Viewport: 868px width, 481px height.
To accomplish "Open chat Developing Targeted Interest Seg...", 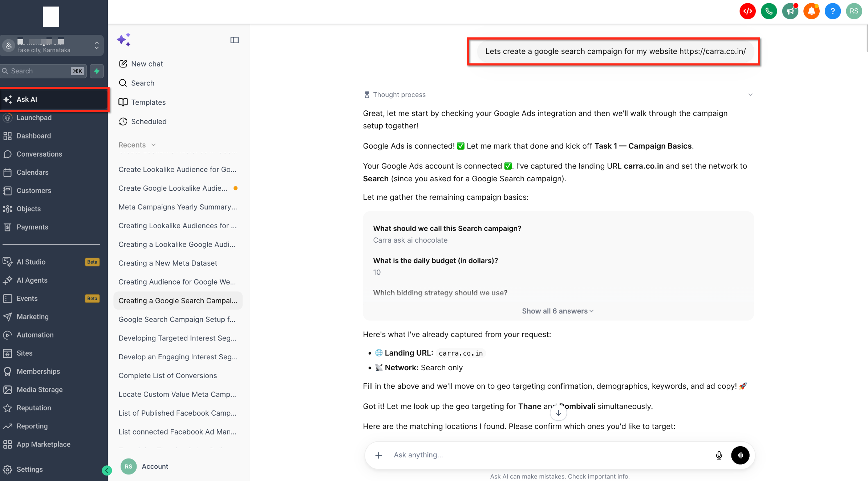I will (178, 338).
